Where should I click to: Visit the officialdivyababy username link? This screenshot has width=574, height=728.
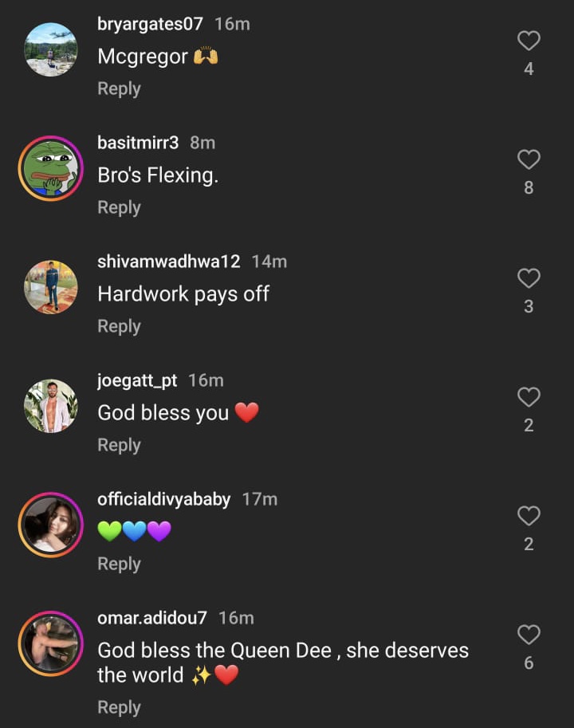(163, 499)
